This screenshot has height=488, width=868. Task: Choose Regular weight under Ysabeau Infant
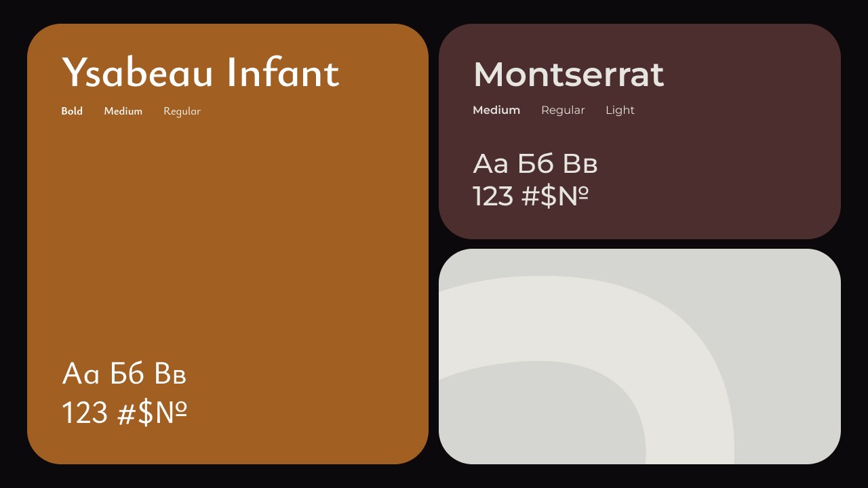tap(182, 111)
